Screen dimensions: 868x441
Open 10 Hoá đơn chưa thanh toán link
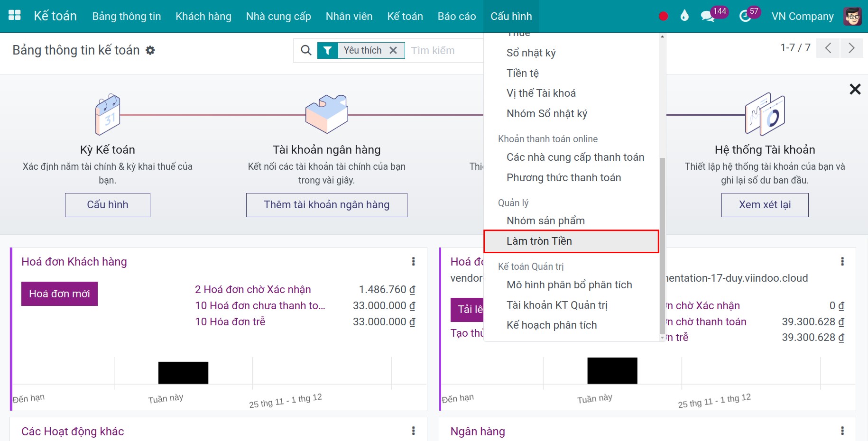(260, 305)
